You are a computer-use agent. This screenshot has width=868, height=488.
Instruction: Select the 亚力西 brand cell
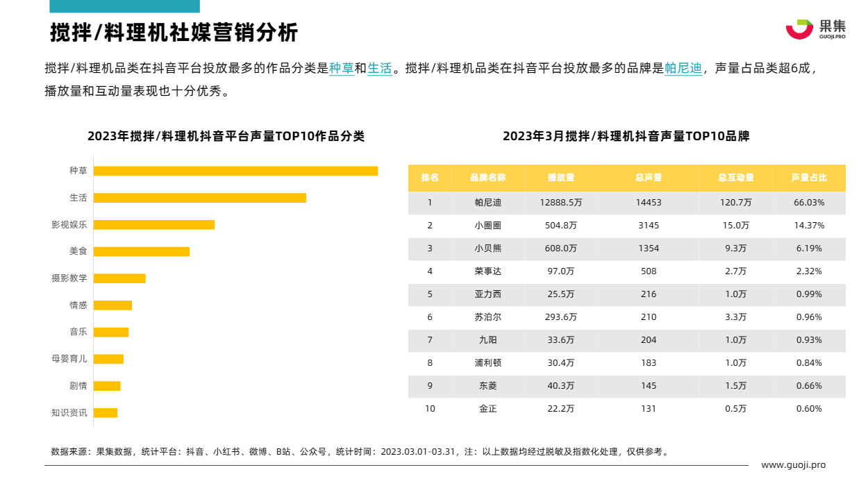pos(487,294)
